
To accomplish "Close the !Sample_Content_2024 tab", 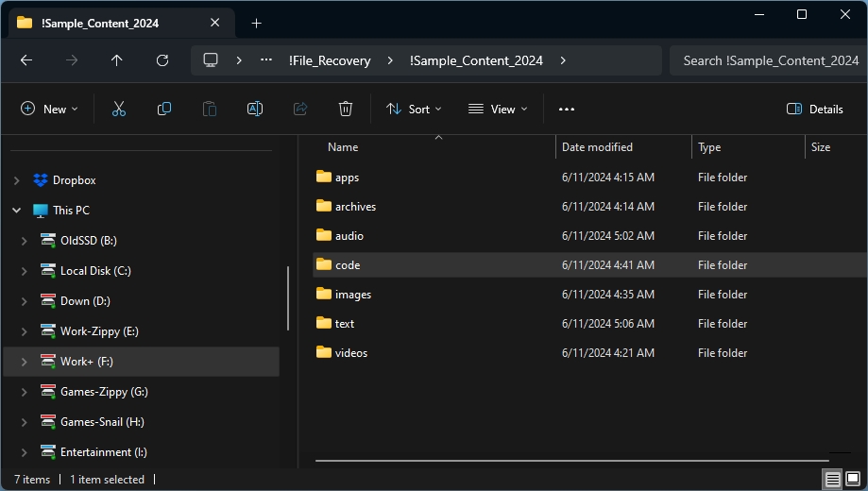I will pyautogui.click(x=215, y=23).
